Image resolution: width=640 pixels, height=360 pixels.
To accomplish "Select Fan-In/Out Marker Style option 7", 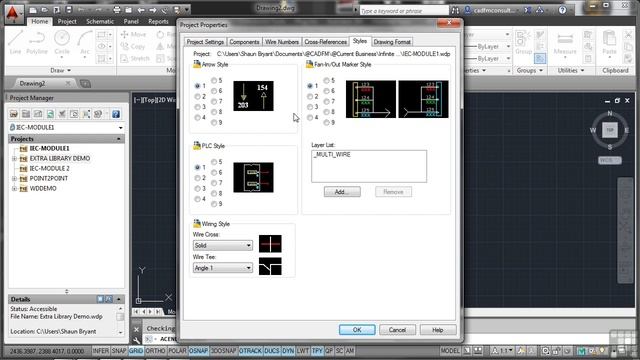I will (x=326, y=102).
